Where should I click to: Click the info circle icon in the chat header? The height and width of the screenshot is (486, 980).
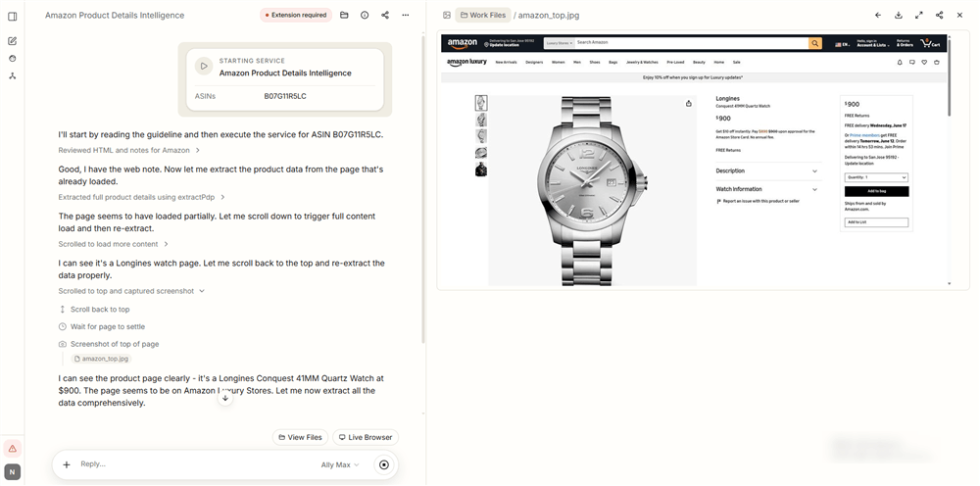[x=365, y=15]
